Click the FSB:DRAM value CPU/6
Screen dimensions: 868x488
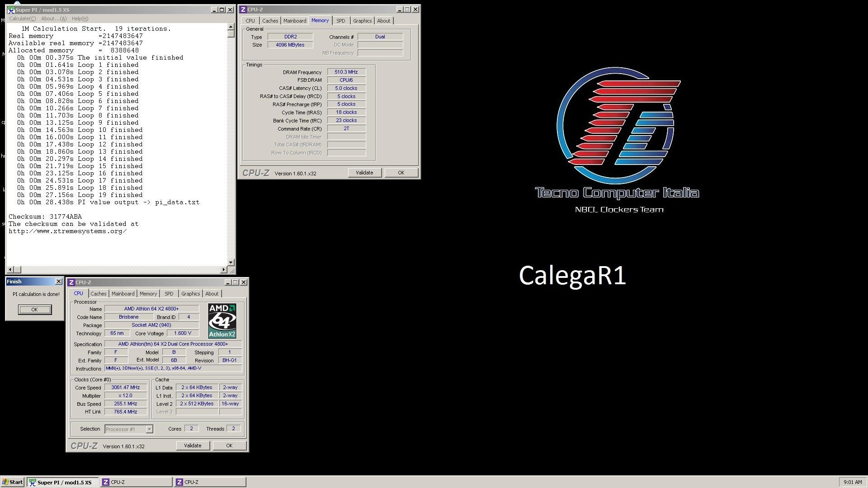click(346, 80)
